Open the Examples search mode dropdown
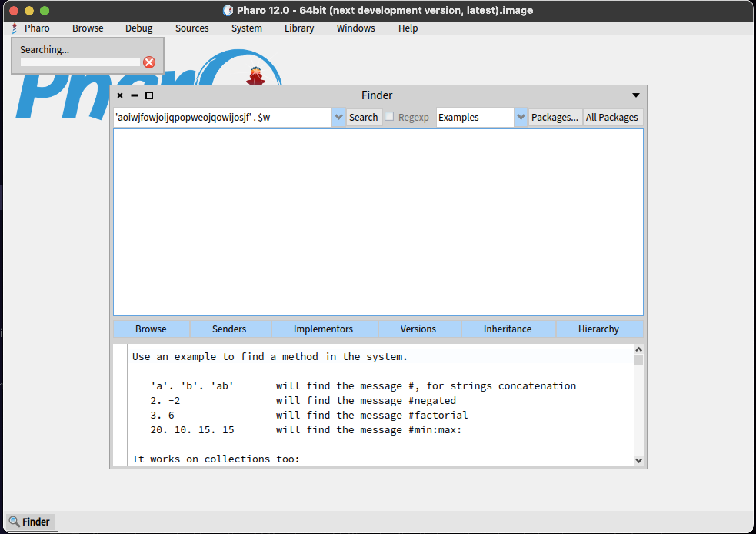 click(x=521, y=117)
